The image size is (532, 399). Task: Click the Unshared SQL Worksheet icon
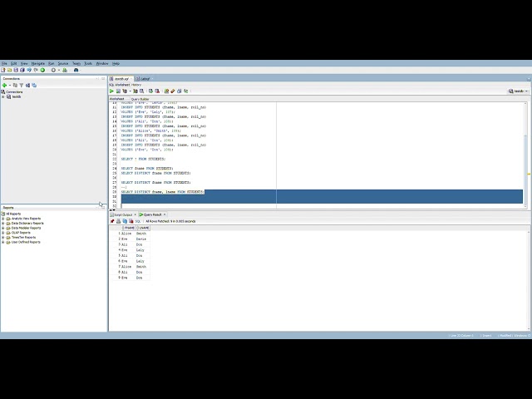tap(166, 91)
